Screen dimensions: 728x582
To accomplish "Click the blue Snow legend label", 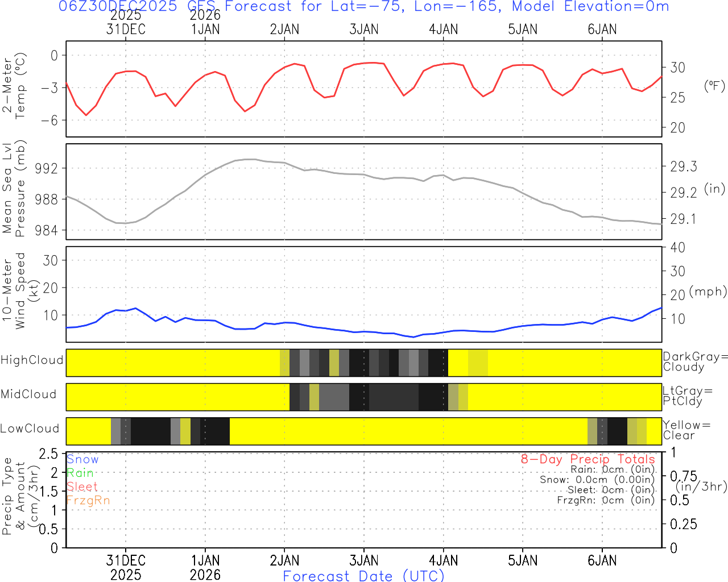I will tap(82, 459).
